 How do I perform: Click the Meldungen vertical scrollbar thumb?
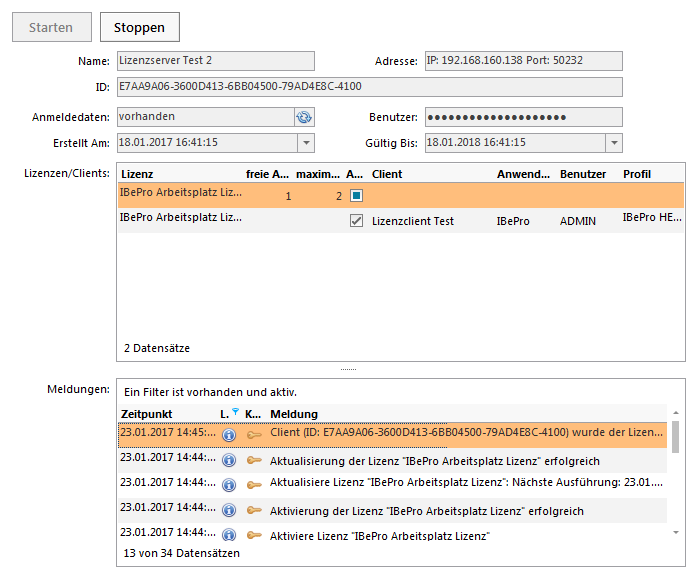click(676, 436)
